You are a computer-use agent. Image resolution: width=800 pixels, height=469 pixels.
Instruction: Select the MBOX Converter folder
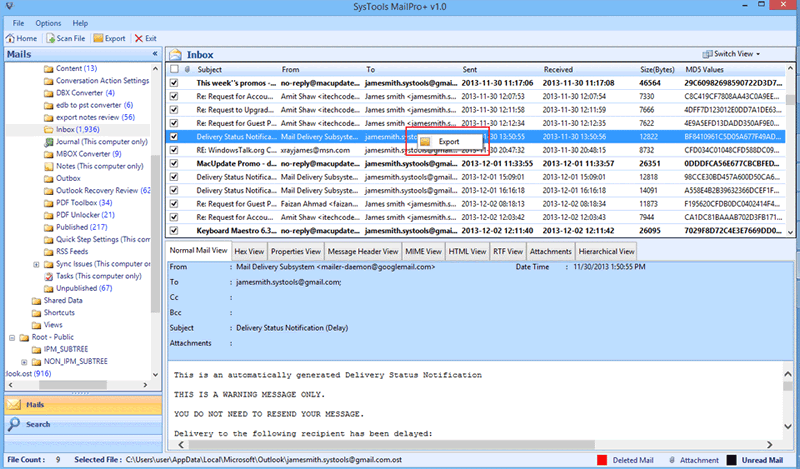[88, 154]
